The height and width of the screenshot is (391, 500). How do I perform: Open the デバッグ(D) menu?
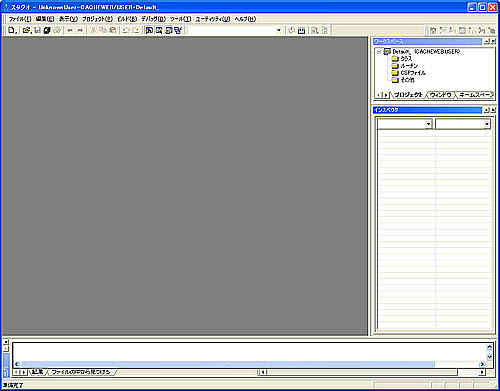153,19
